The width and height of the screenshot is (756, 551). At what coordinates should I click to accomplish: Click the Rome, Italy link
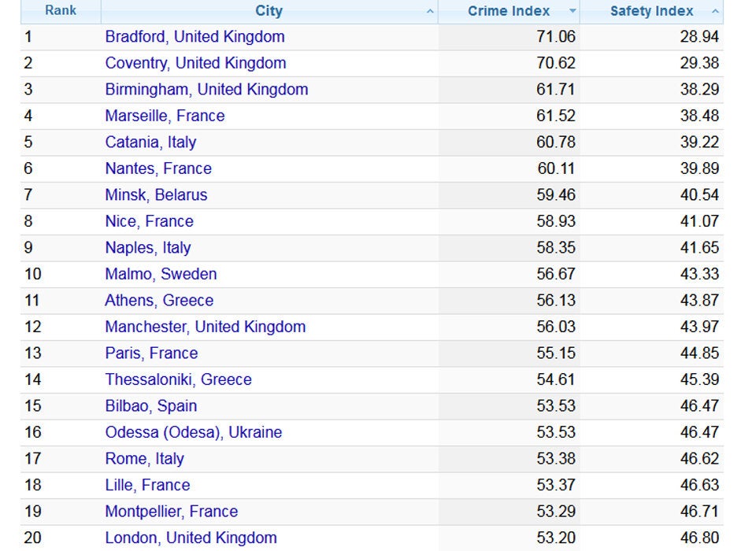coord(144,459)
